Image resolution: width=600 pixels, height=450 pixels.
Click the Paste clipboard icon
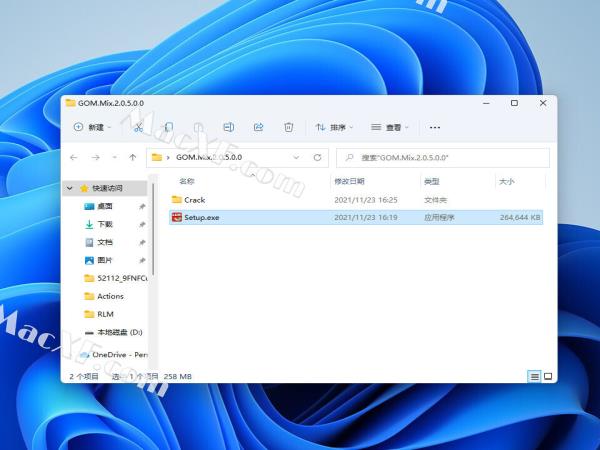(198, 127)
